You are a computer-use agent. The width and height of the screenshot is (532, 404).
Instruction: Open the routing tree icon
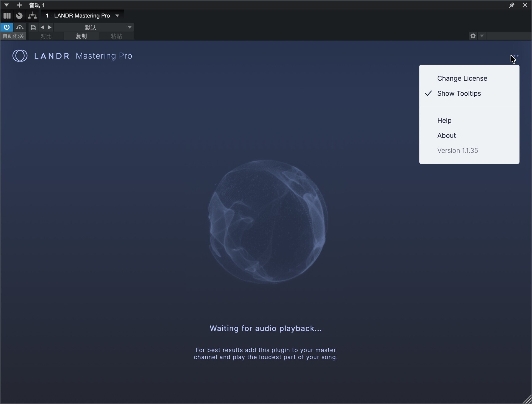[x=32, y=16]
